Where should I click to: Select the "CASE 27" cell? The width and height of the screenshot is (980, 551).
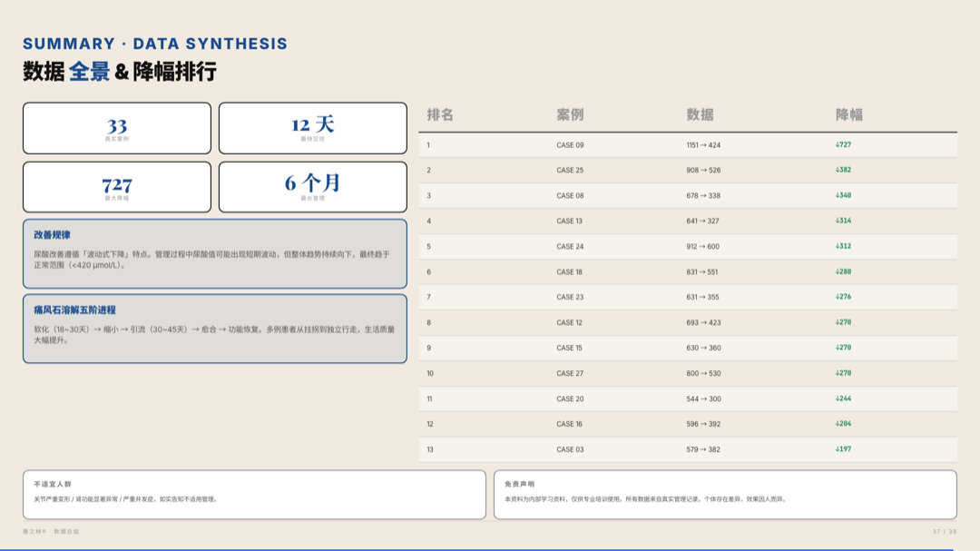pyautogui.click(x=570, y=373)
